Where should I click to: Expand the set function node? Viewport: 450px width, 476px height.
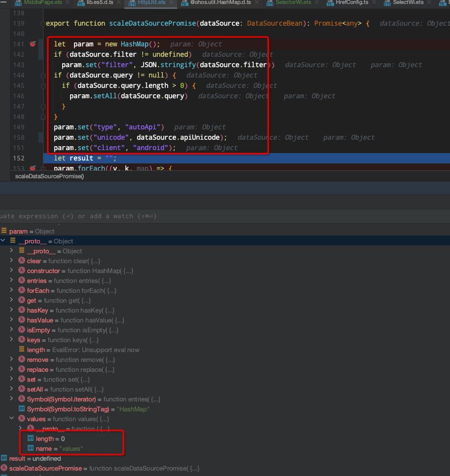tap(11, 379)
